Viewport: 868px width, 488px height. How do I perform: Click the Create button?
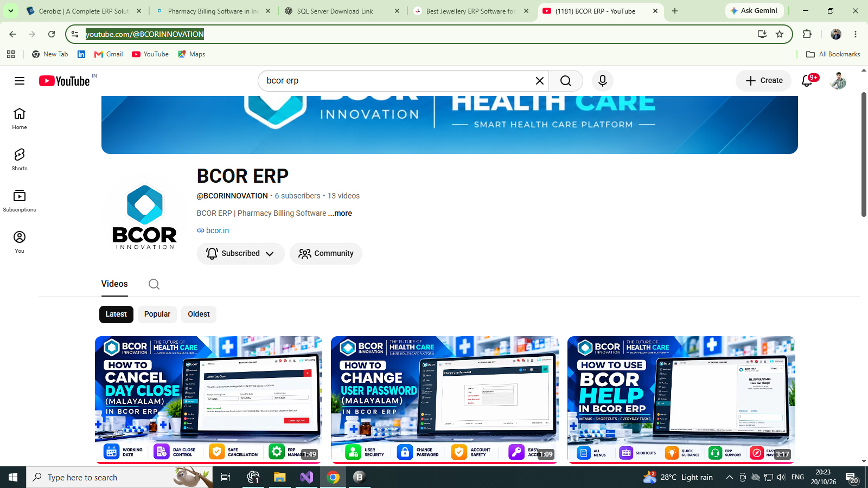pyautogui.click(x=764, y=81)
